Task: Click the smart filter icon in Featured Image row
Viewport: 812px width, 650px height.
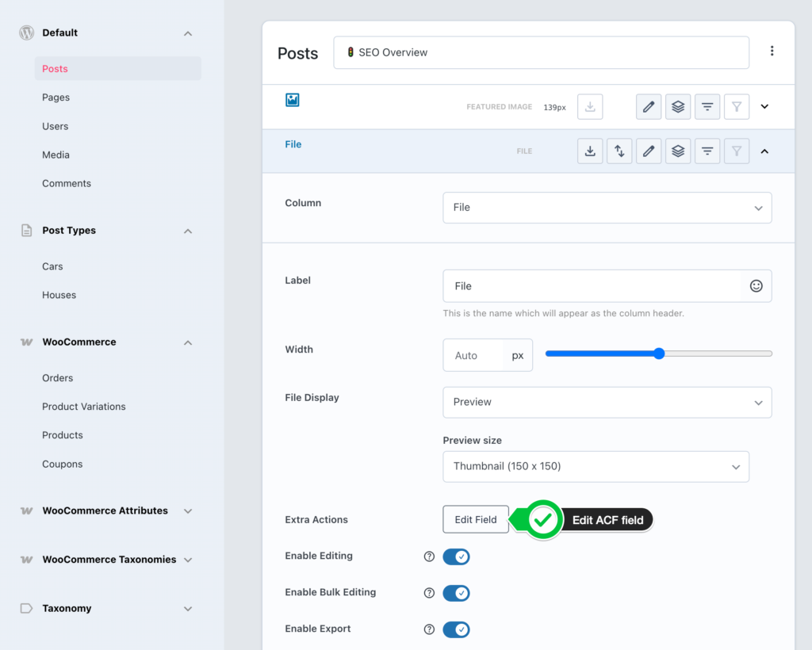Action: (x=707, y=106)
